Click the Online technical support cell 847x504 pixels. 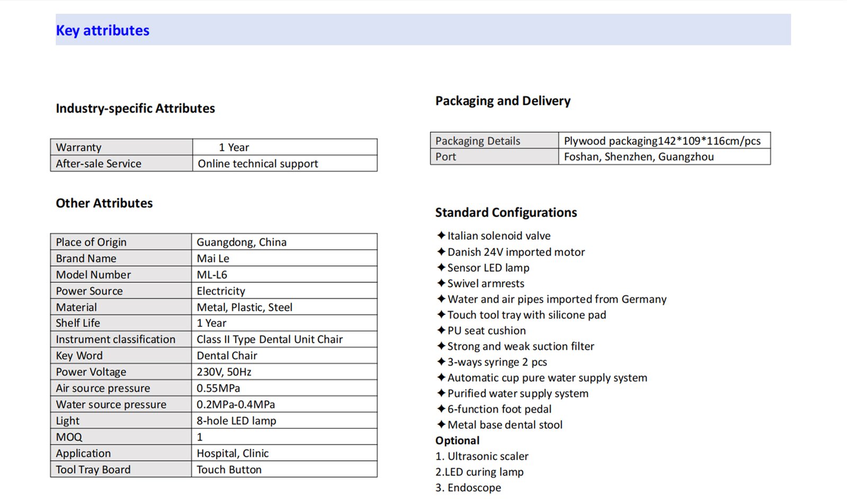point(258,164)
